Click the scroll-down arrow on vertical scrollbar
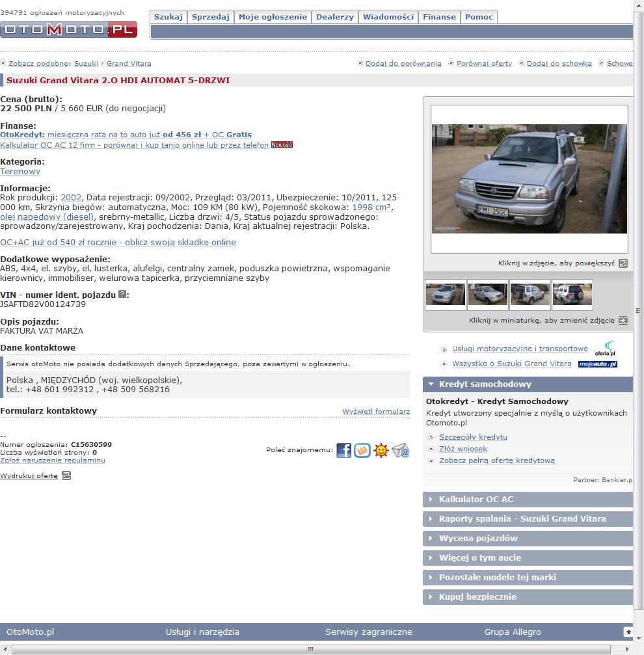Viewport: 644px width, 655px height. (639, 639)
